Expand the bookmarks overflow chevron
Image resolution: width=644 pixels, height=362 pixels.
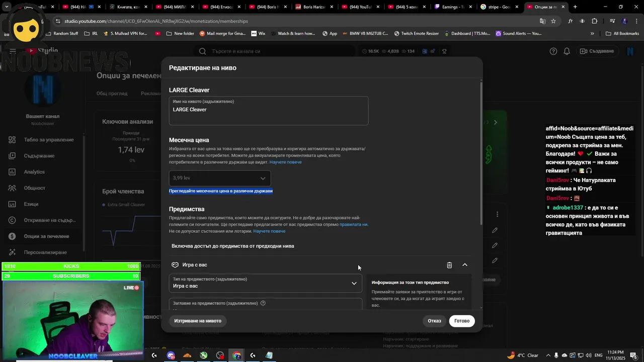pyautogui.click(x=592, y=34)
